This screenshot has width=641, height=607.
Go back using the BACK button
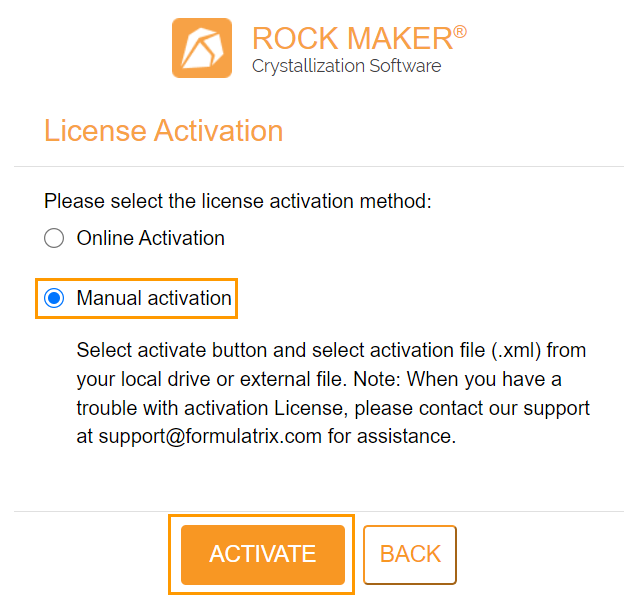click(x=410, y=555)
